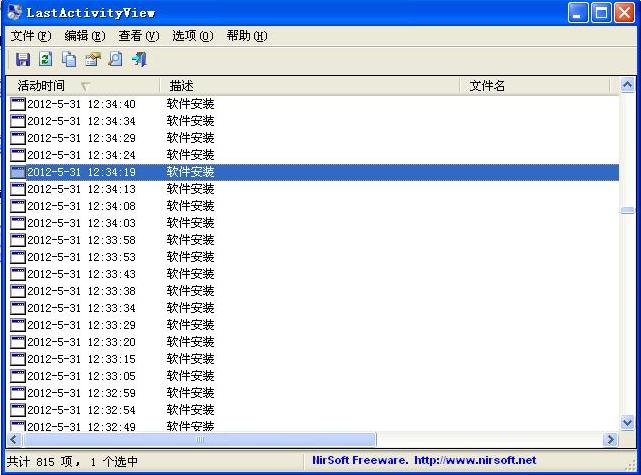Open the nirsoft.net link in status bar
This screenshot has height=475, width=641.
[x=475, y=460]
